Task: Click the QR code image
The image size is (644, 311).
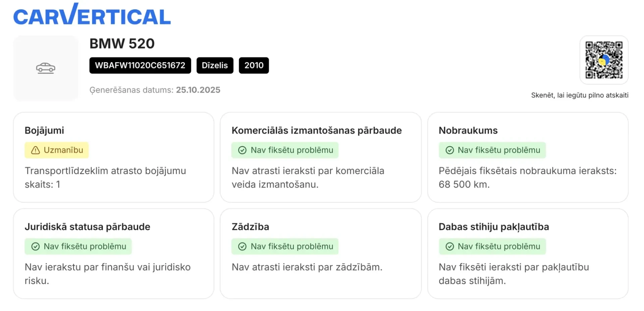Action: point(604,60)
